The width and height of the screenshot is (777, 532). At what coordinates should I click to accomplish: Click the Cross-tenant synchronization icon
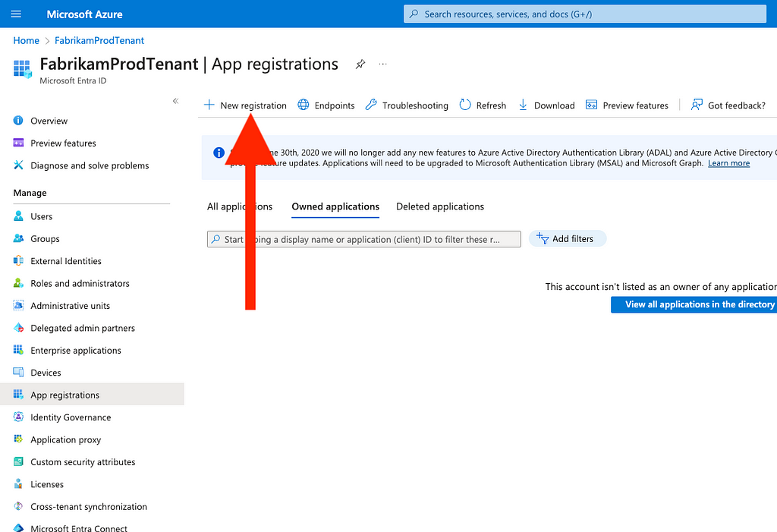pyautogui.click(x=18, y=506)
